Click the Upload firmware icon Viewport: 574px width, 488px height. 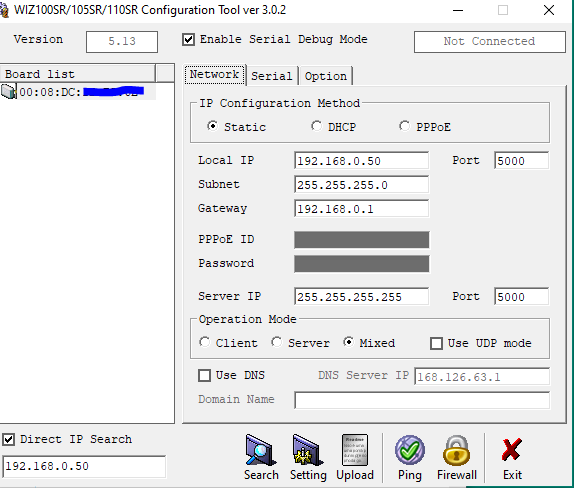(x=354, y=450)
